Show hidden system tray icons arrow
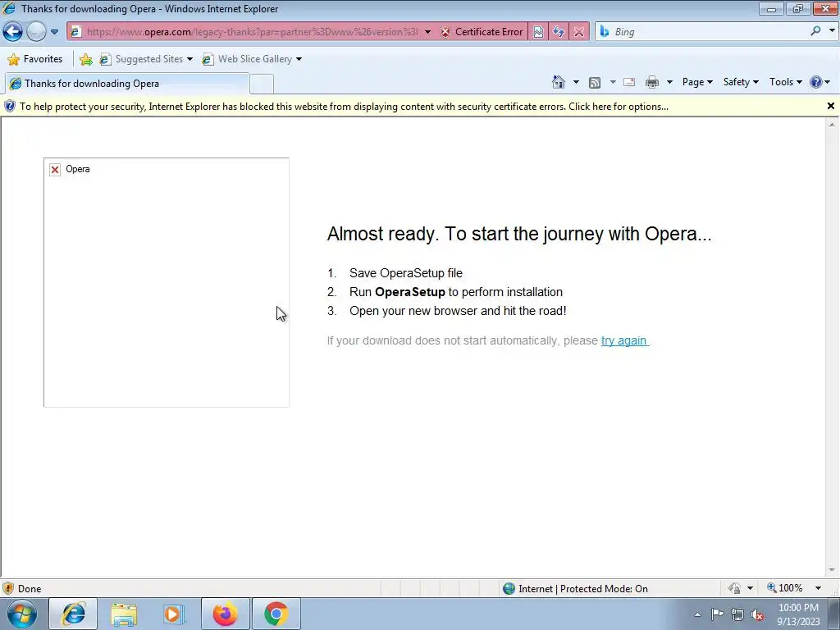The height and width of the screenshot is (630, 840). click(x=697, y=614)
